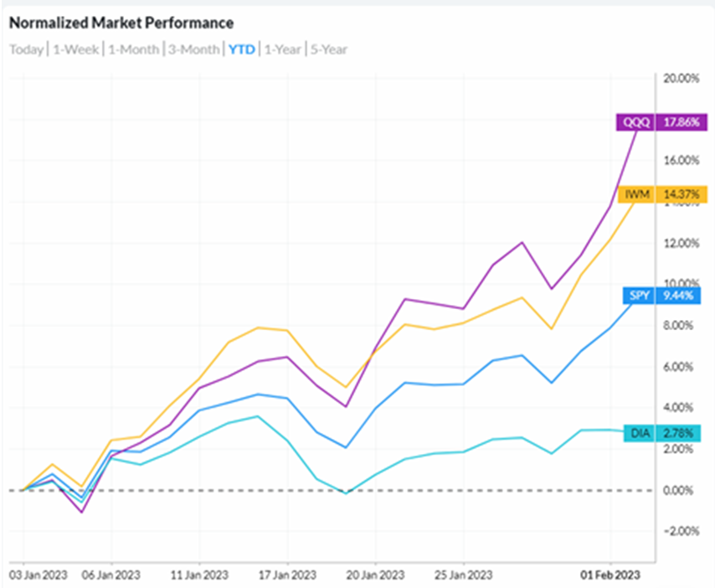Switch chart to 1-Year view
The image size is (715, 588).
282,49
